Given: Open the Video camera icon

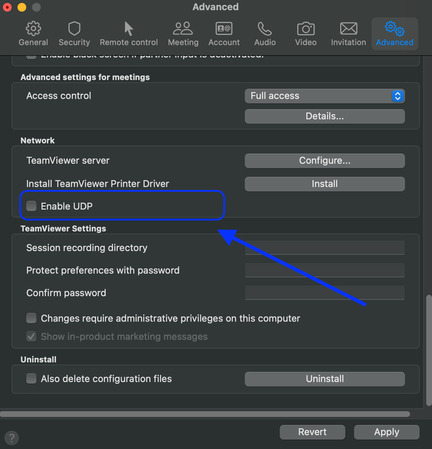Looking at the screenshot, I should 306,29.
